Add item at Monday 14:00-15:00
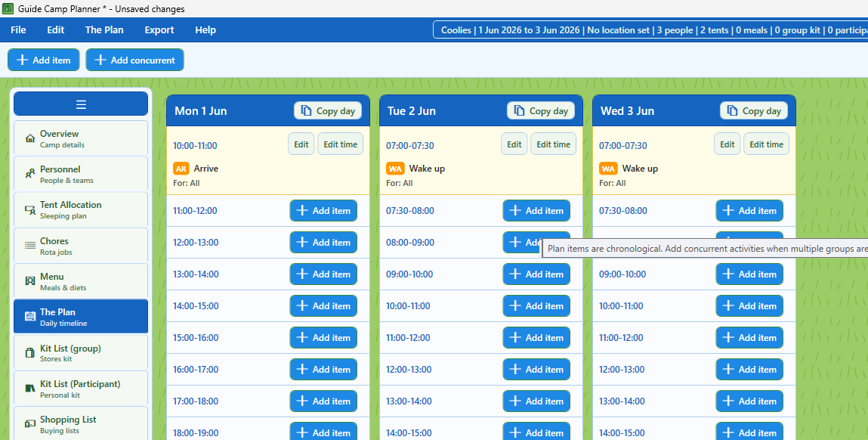This screenshot has width=868, height=440. (323, 306)
